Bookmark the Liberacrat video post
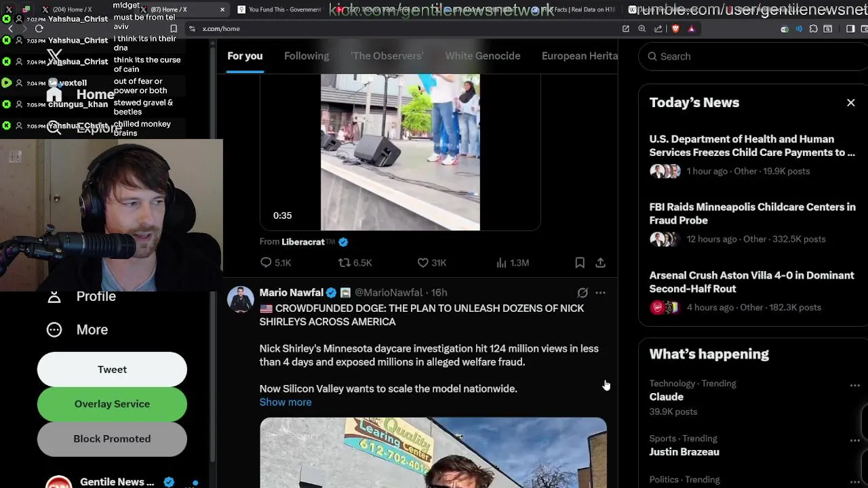This screenshot has width=868, height=488. 580,262
